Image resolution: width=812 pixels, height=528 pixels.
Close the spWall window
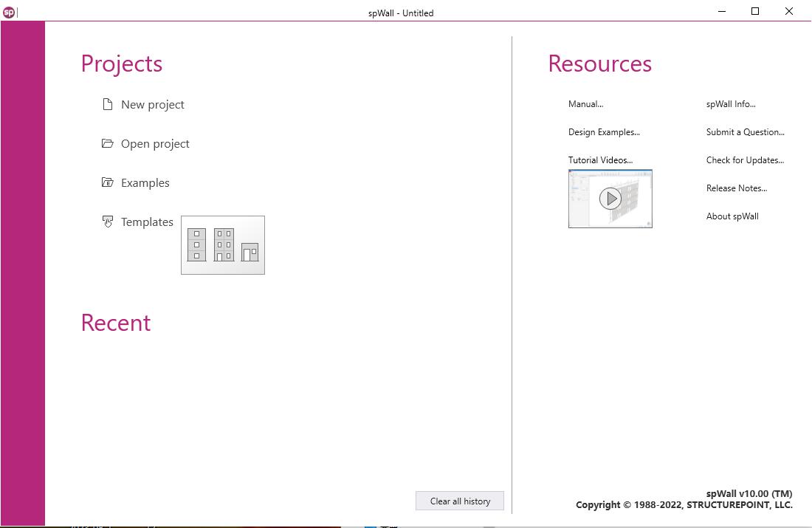788,11
